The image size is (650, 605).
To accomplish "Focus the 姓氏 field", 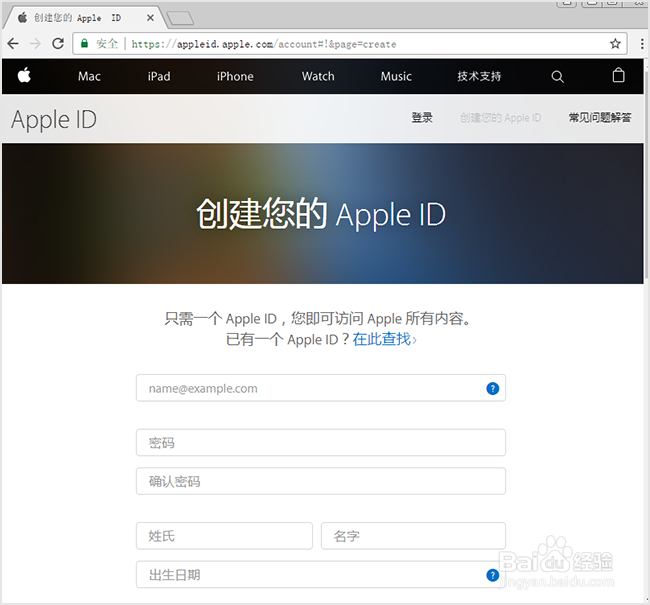I will (224, 536).
